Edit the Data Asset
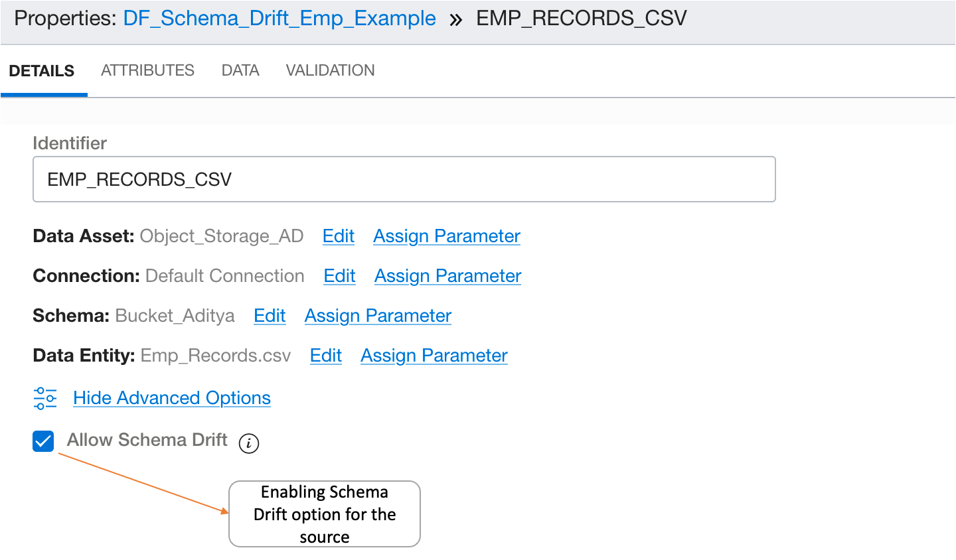The image size is (956, 560). point(339,236)
